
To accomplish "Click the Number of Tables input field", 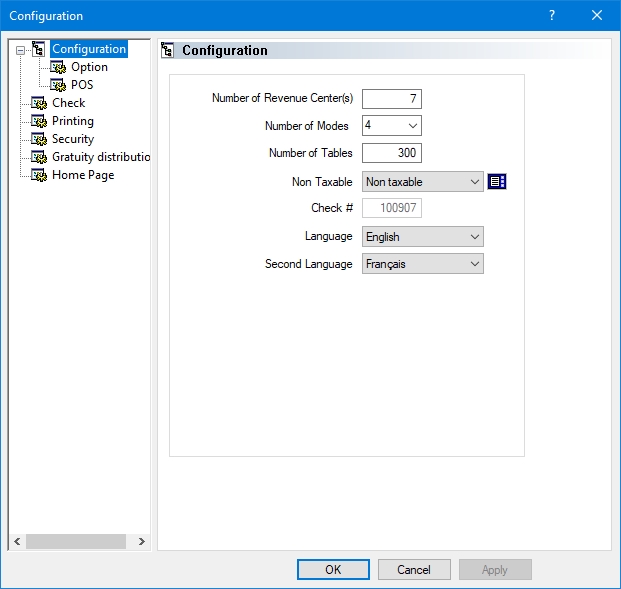I will (x=392, y=153).
